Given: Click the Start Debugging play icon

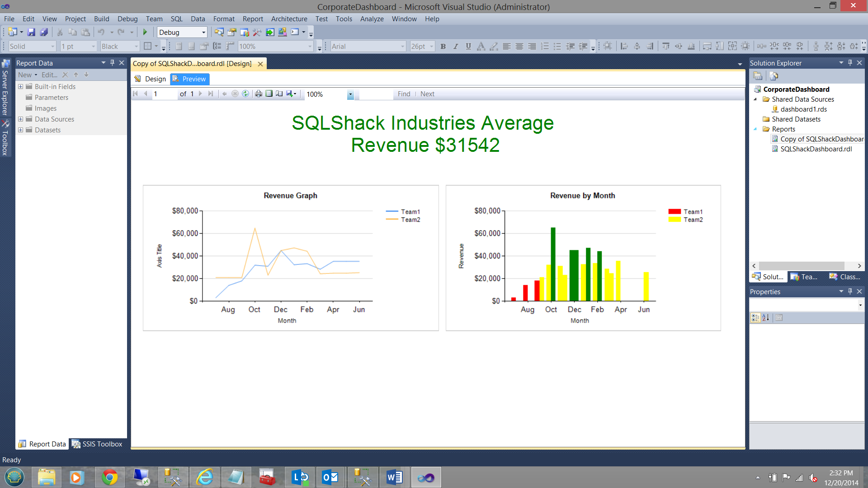Looking at the screenshot, I should click(145, 32).
